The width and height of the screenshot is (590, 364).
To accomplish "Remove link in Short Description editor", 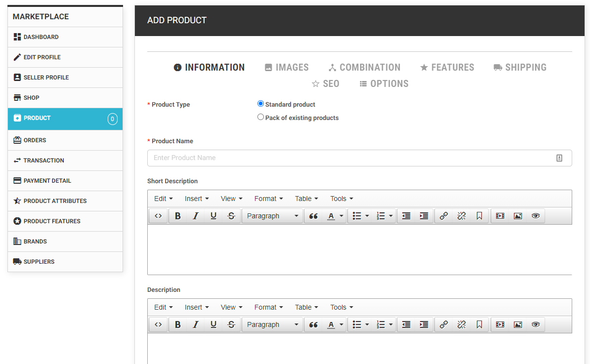I will pyautogui.click(x=462, y=216).
